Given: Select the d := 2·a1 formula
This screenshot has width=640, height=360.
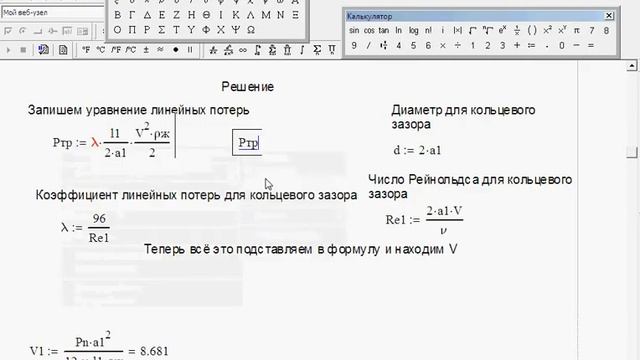Looking at the screenshot, I should click(x=417, y=150).
